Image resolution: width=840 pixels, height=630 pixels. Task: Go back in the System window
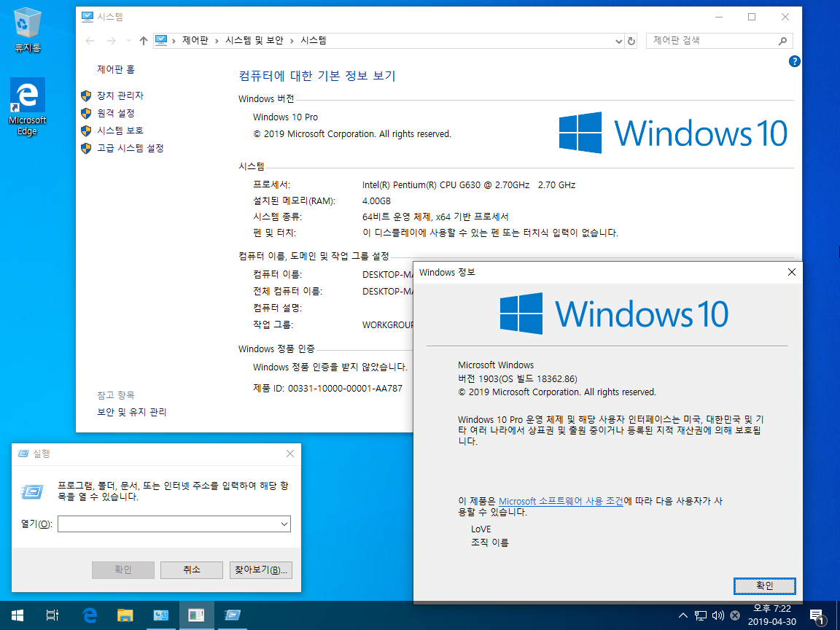click(x=90, y=41)
